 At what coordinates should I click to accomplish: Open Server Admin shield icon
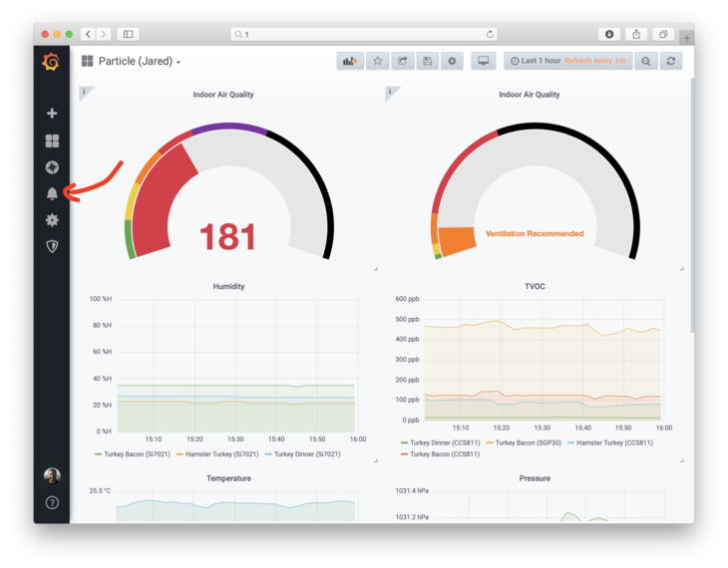click(x=52, y=246)
